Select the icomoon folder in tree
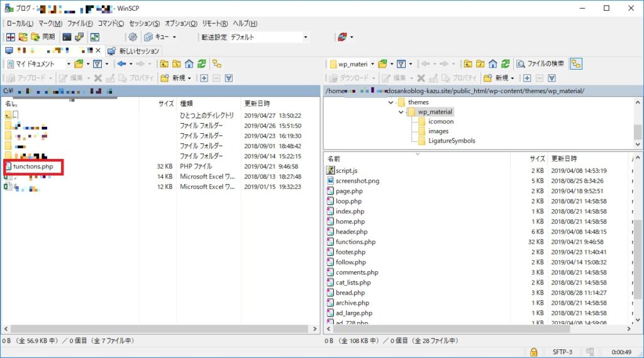Image resolution: width=644 pixels, height=358 pixels. pos(441,121)
